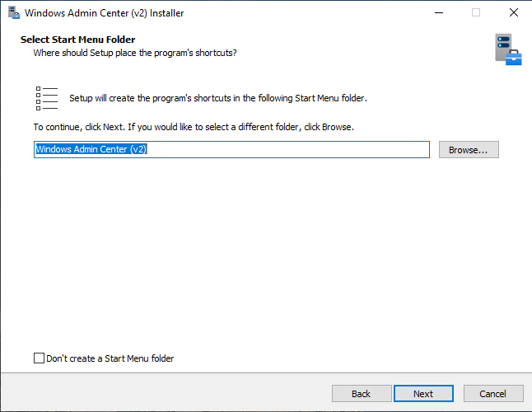
Task: Click the installer icon in the title bar
Action: click(13, 13)
